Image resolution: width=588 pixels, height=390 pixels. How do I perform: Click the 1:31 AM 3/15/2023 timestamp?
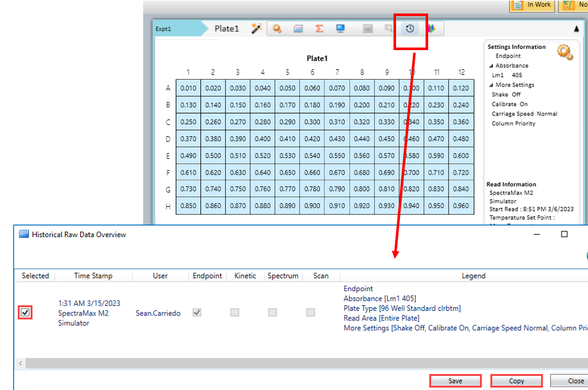point(89,303)
